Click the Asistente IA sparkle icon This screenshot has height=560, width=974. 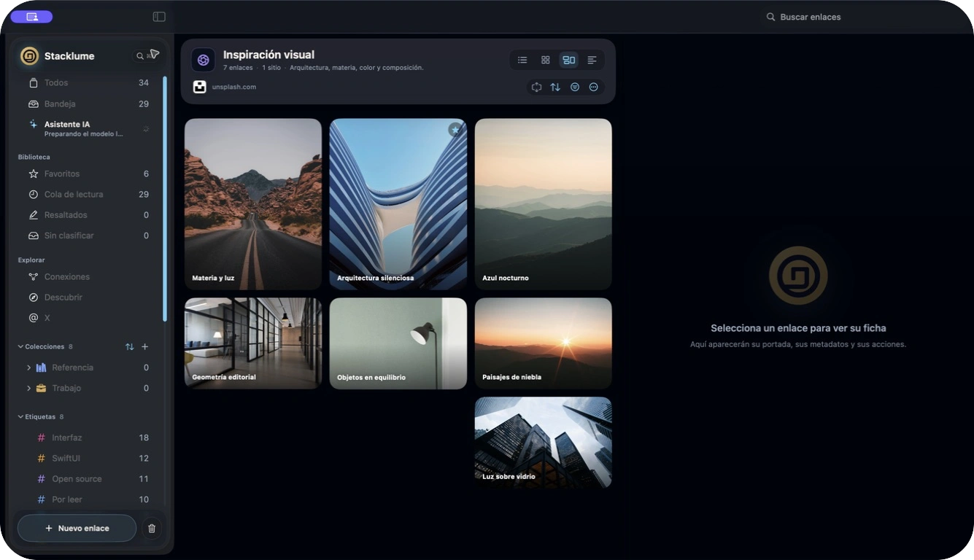tap(33, 125)
